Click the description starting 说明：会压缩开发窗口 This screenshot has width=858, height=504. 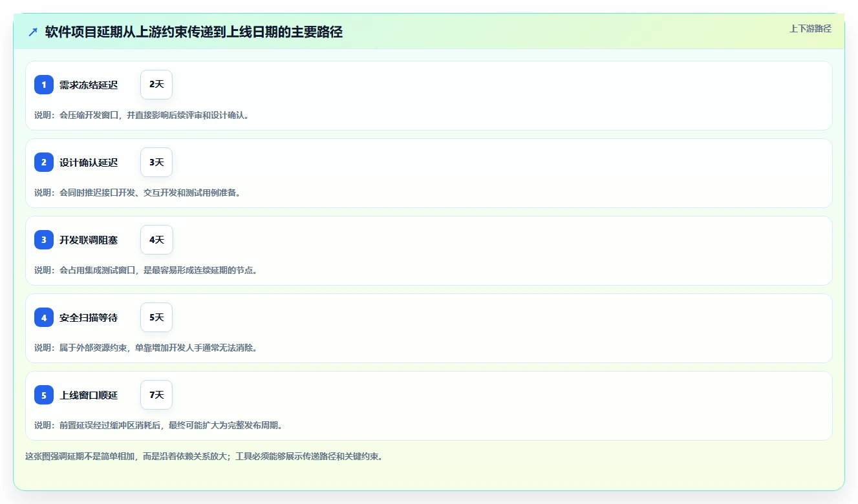pos(142,115)
